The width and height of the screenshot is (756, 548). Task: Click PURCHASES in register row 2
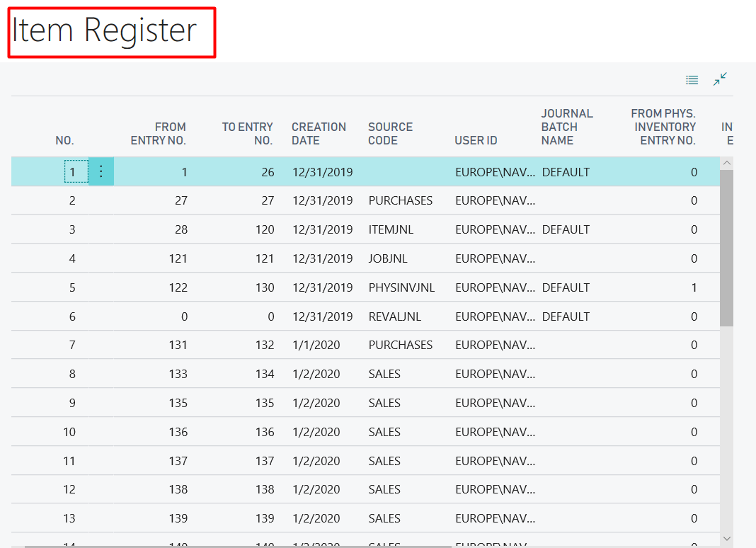[400, 200]
